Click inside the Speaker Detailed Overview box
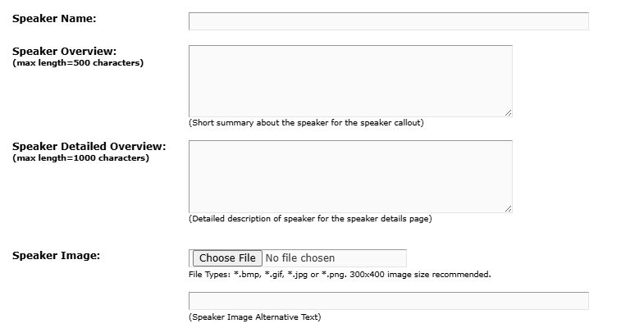Screen dimensions: 644x328 pos(350,176)
